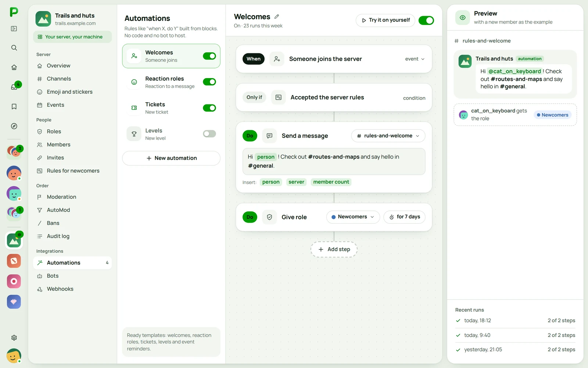Click the user avatar at bottom left
This screenshot has width=588, height=368.
click(x=14, y=356)
